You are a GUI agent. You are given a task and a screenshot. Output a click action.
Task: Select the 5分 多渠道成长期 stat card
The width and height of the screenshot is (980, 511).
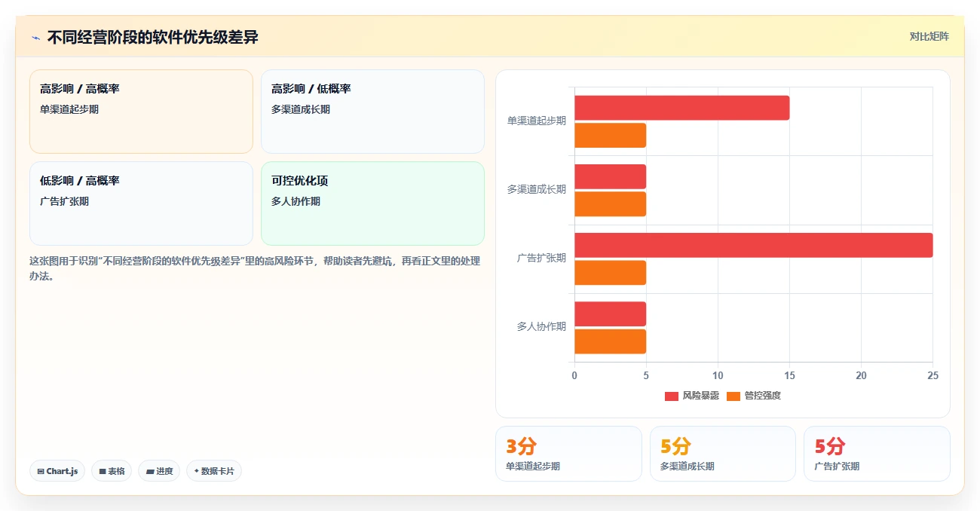coord(723,454)
